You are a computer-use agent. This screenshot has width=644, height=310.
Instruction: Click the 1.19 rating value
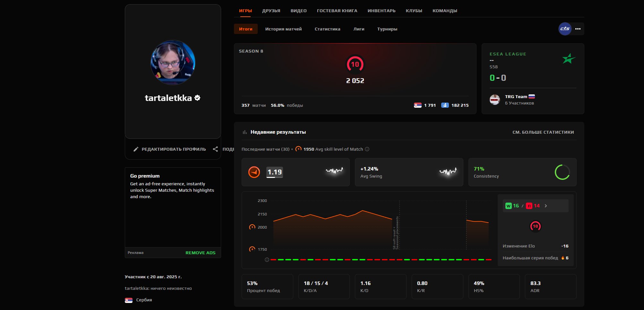[x=275, y=172]
